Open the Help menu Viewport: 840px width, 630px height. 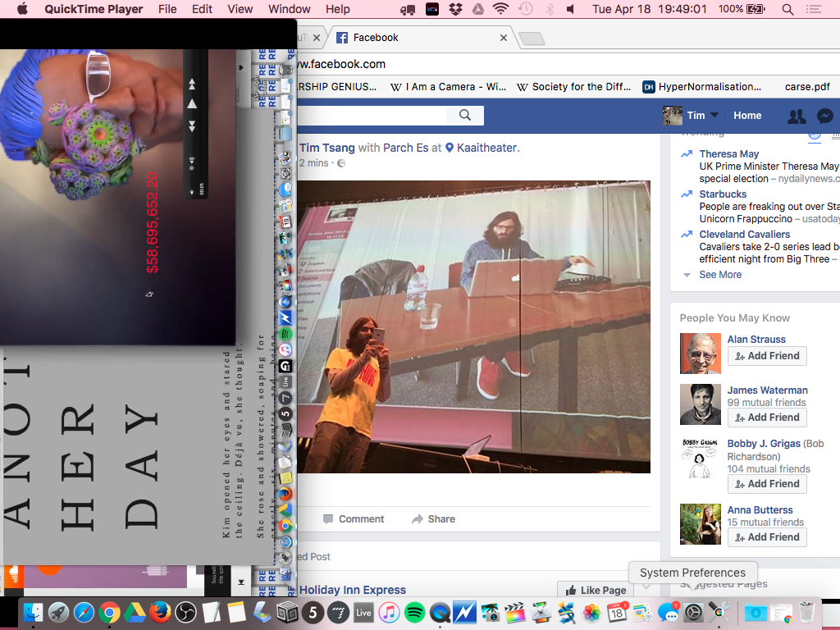coord(337,9)
